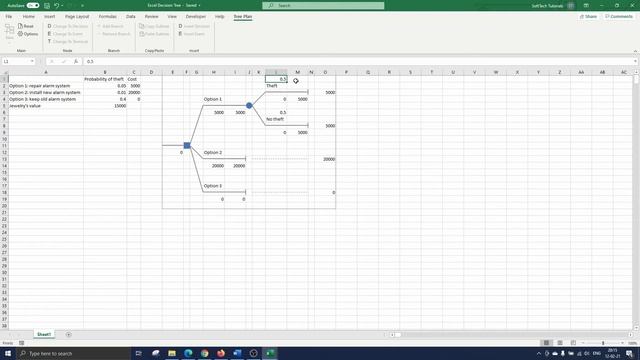Viewport: 640px width, 360px height.
Task: Click the Comments button
Action: click(619, 16)
